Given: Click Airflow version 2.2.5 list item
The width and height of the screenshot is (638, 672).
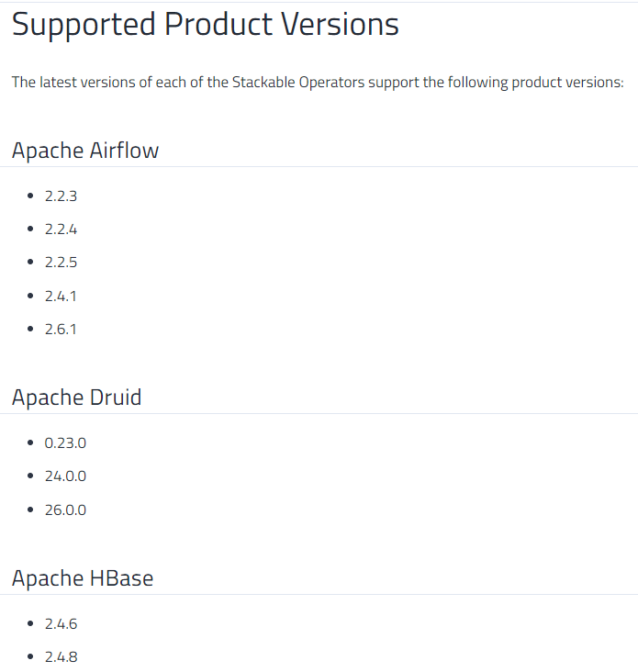Looking at the screenshot, I should (61, 263).
